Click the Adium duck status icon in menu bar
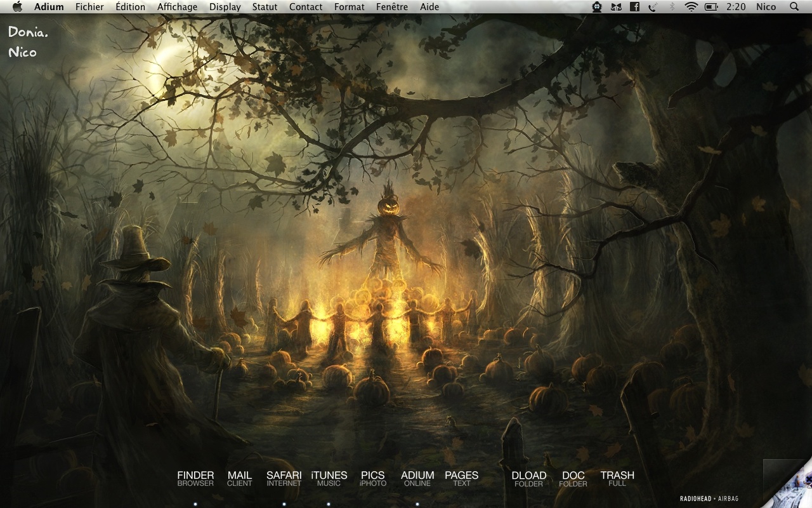Screen dimensions: 812x508 596,7
